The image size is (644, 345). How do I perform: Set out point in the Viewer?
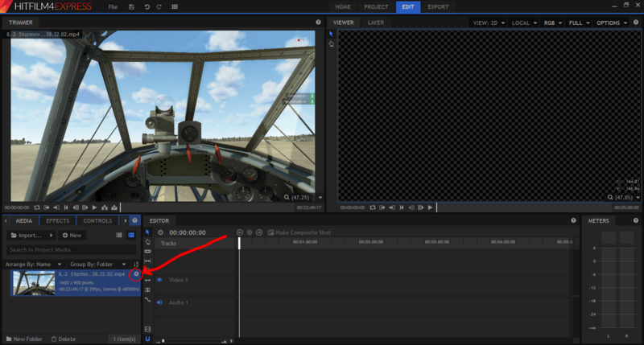click(x=392, y=207)
